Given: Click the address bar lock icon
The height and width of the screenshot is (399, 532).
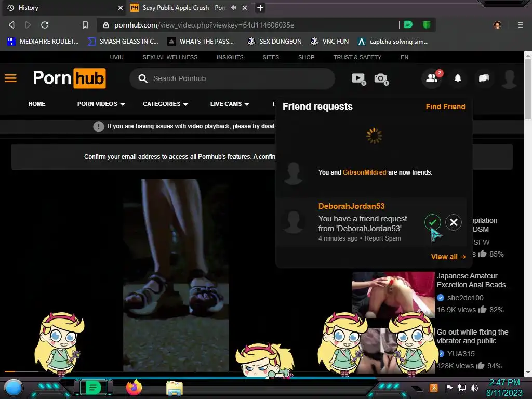Looking at the screenshot, I should point(106,25).
